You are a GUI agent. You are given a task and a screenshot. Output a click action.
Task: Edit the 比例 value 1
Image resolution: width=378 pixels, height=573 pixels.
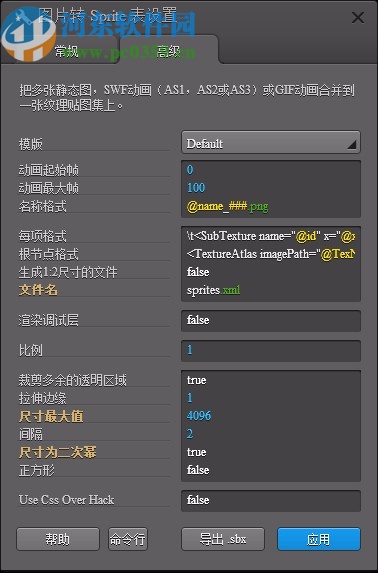click(x=271, y=350)
